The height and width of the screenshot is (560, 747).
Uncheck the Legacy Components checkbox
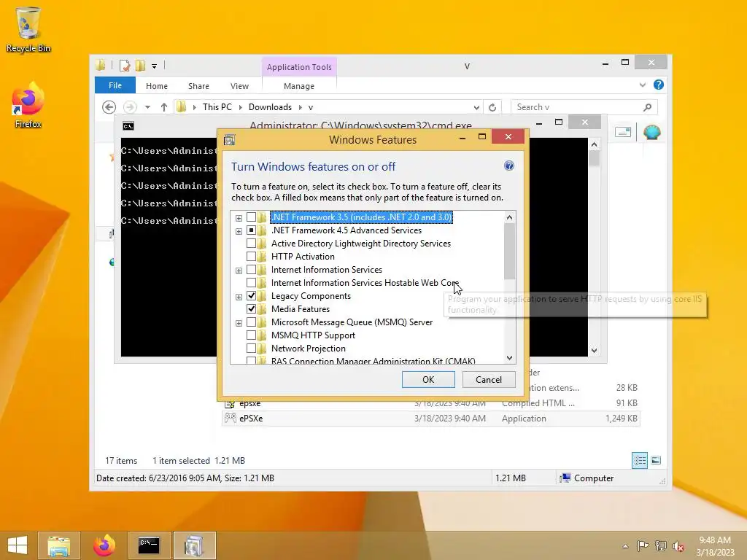[251, 296]
